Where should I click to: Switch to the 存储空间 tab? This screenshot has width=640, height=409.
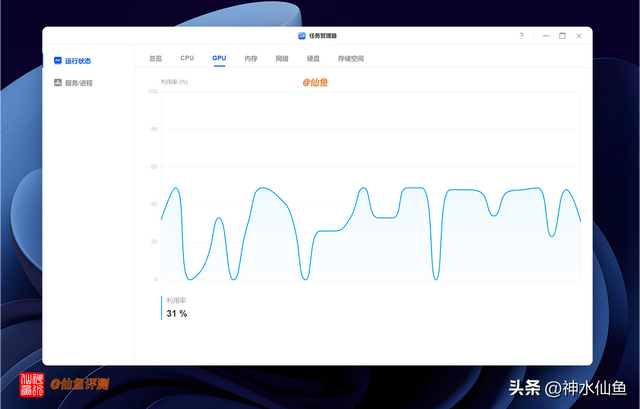(351, 59)
